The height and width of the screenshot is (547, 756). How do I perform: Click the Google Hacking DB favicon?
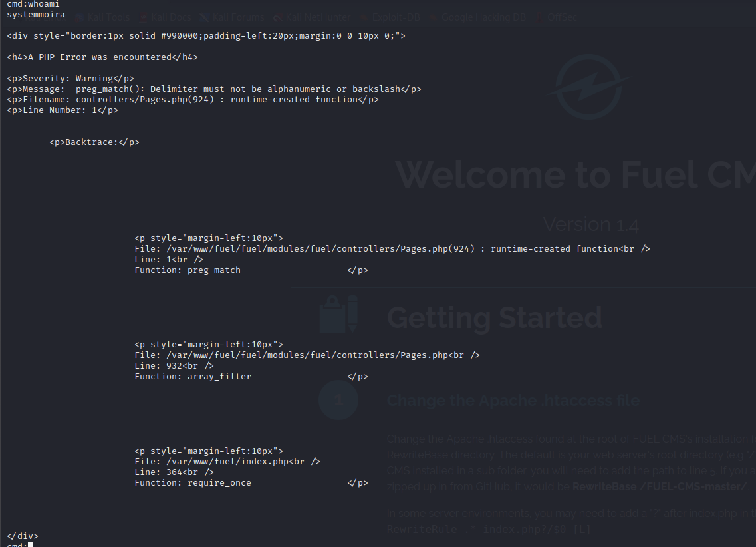433,17
